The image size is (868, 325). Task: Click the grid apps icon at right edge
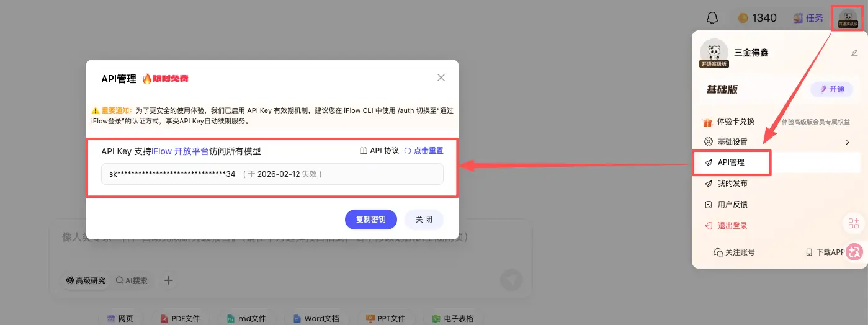(853, 223)
